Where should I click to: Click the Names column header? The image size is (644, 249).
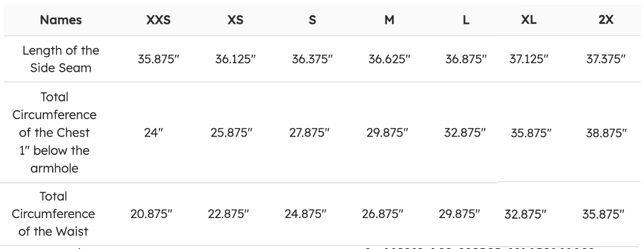click(x=61, y=20)
